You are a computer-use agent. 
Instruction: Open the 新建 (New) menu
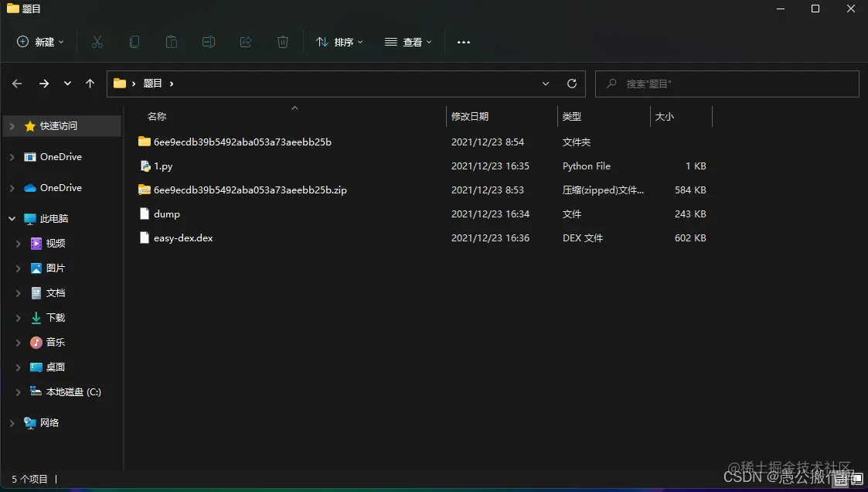[40, 42]
